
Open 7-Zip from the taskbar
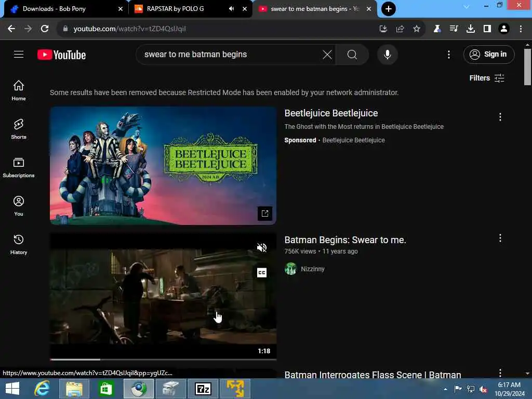(x=203, y=389)
